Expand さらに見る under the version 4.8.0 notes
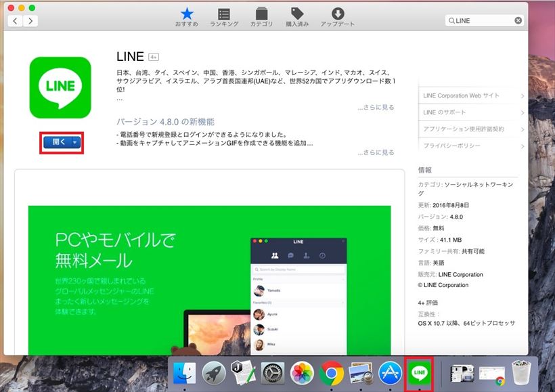Image resolution: width=555 pixels, height=392 pixels. [x=376, y=152]
